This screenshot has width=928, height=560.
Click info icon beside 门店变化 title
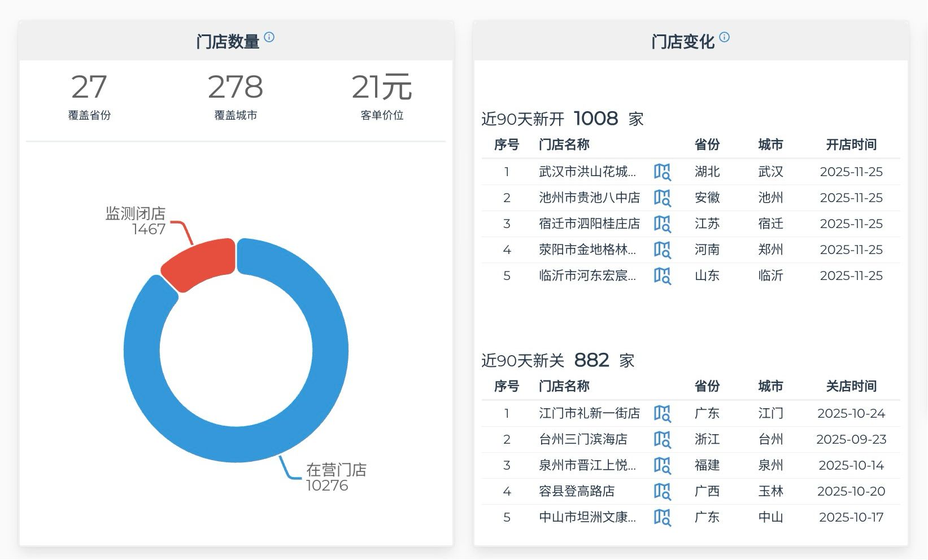point(724,37)
